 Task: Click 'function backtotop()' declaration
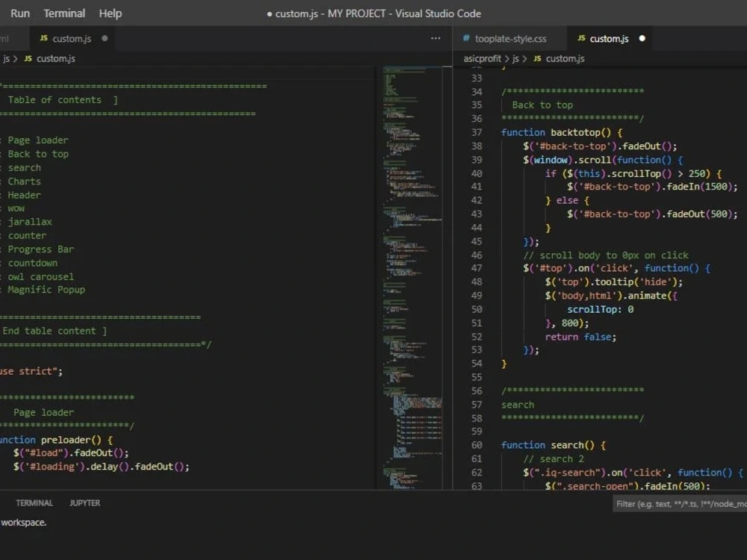tap(561, 132)
